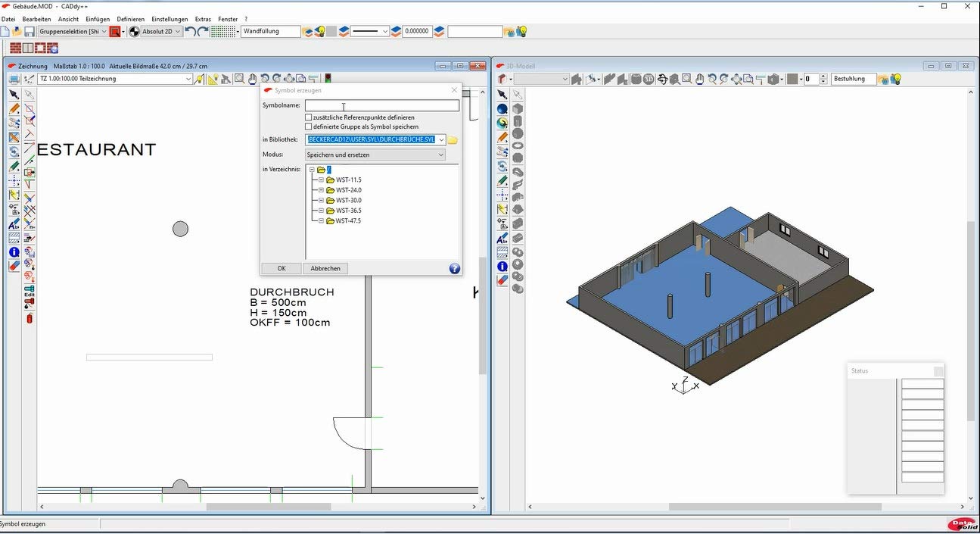This screenshot has width=980, height=534.
Task: Select the WST-24.0 folder
Action: [349, 190]
